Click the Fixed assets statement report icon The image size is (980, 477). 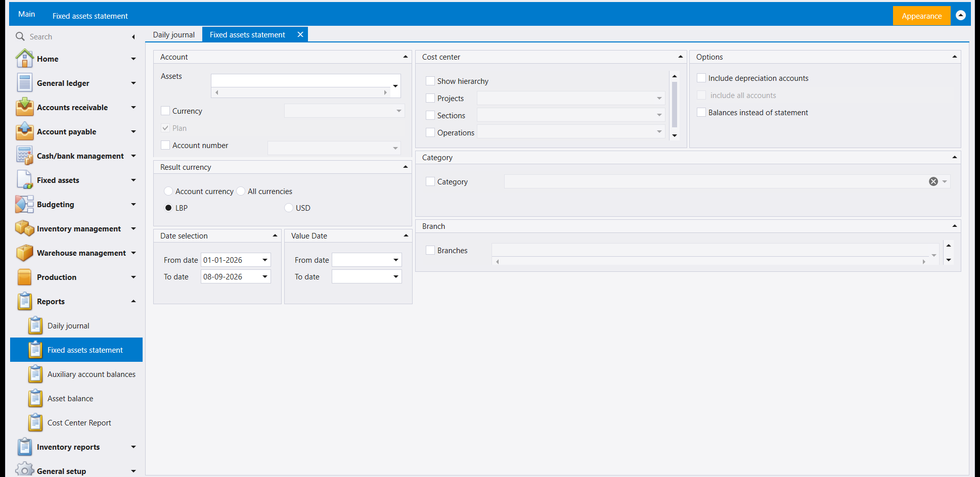tap(35, 350)
